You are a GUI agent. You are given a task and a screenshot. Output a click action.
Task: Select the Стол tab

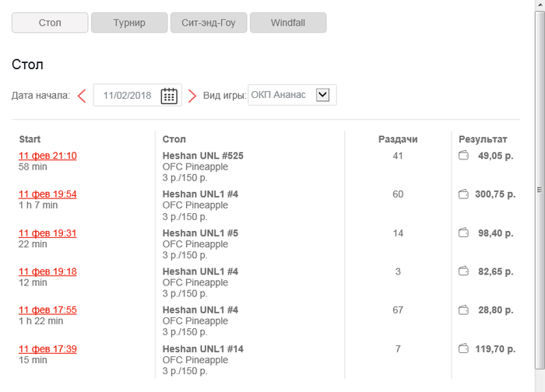(50, 23)
